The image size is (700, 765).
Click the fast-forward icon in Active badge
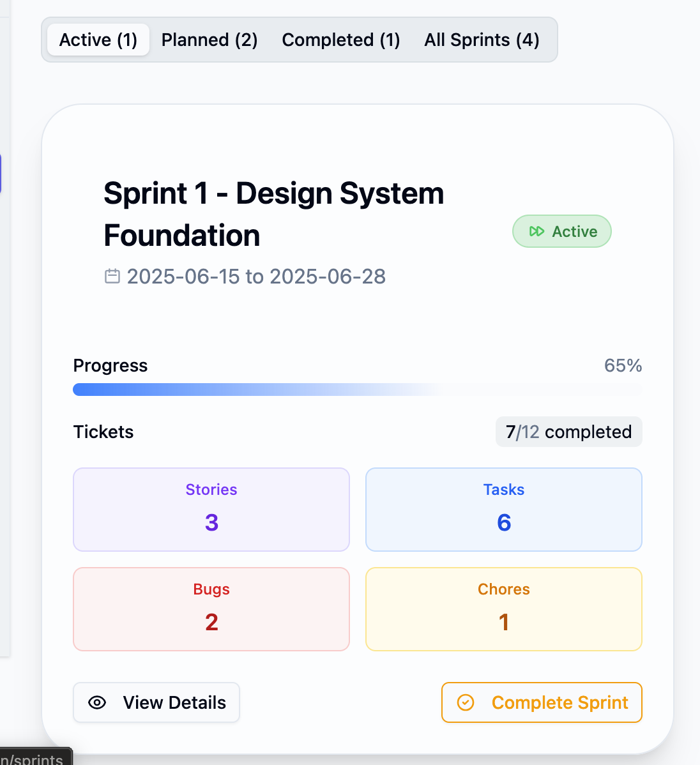[x=536, y=231]
